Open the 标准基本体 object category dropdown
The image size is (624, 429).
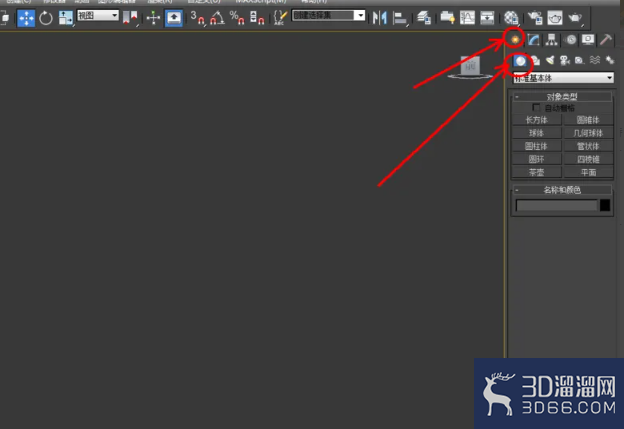563,78
